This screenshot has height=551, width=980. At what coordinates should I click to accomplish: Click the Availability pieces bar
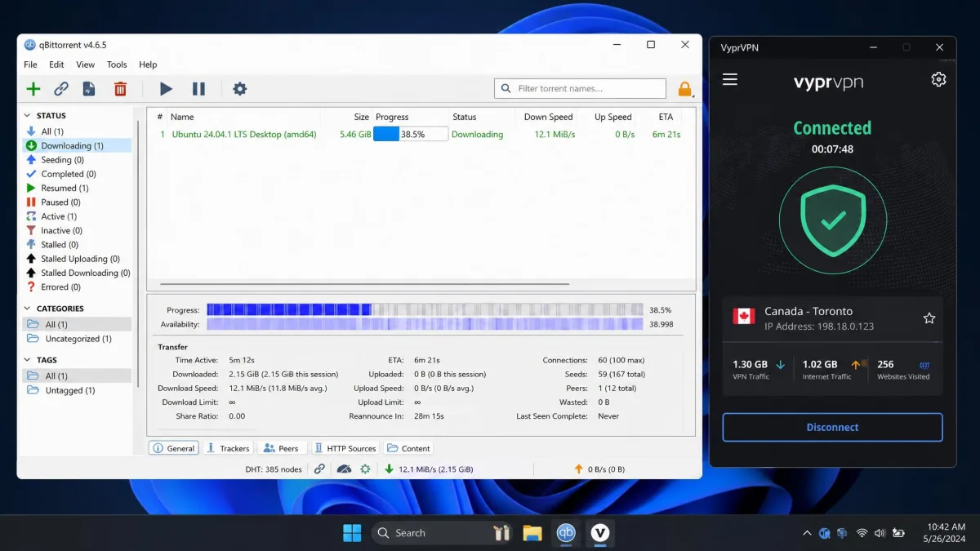tap(425, 324)
